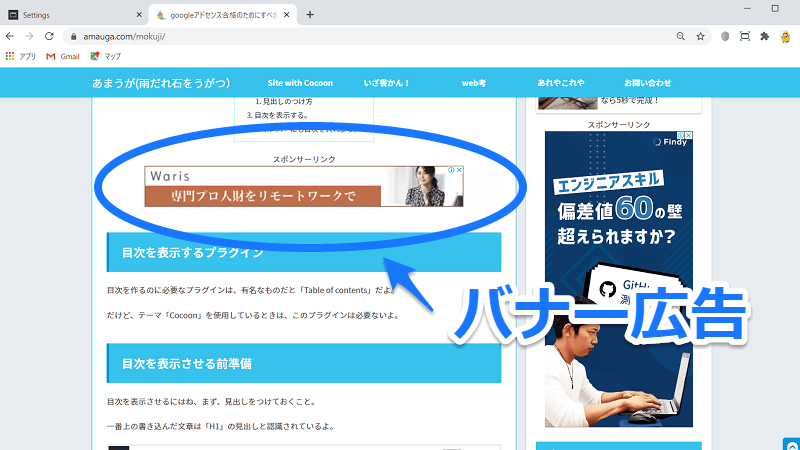Reload the current page

(48, 36)
